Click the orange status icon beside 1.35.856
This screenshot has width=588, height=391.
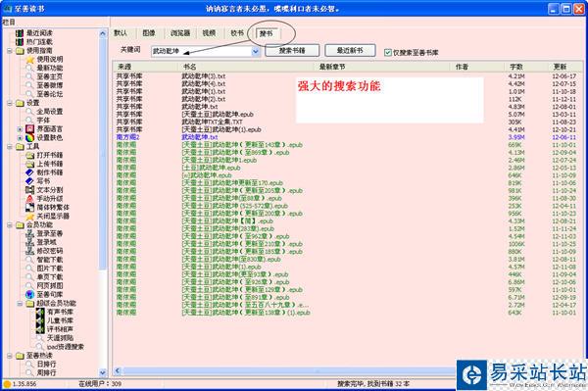pyautogui.click(x=7, y=384)
